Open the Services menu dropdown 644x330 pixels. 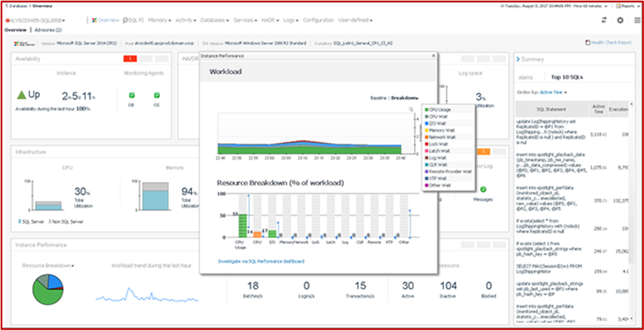(x=245, y=20)
